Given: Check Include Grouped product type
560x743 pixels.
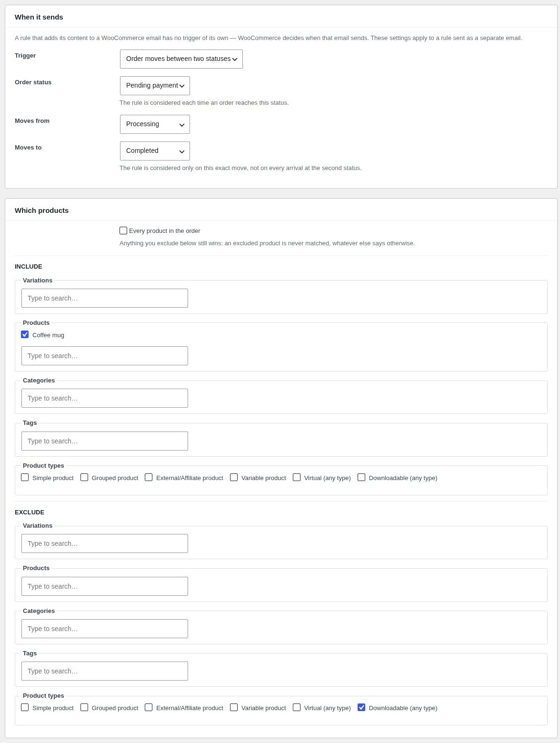Looking at the screenshot, I should pos(84,477).
